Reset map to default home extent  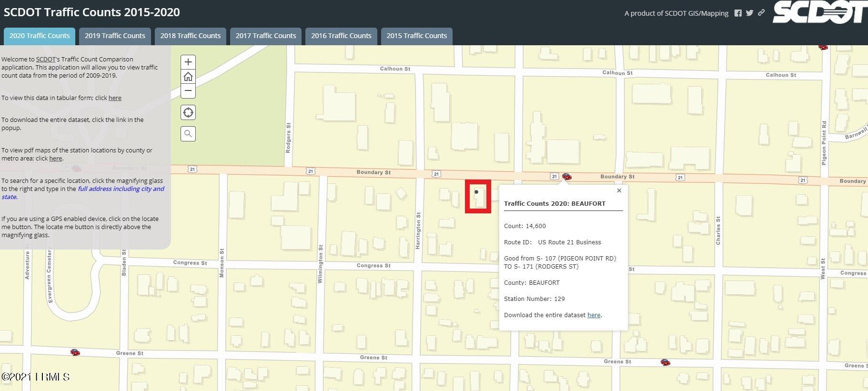click(x=188, y=76)
